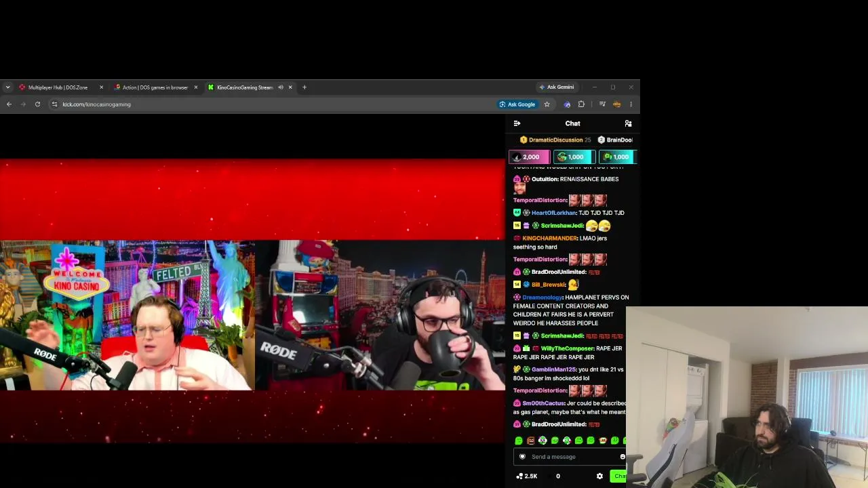Open the middle 1,000 teal leaderboard badge
This screenshot has height=488, width=868.
click(x=574, y=157)
